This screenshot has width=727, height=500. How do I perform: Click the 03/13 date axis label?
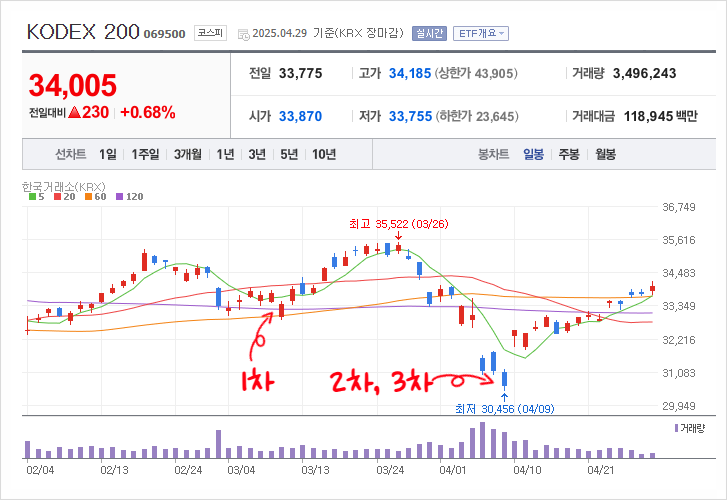pos(315,470)
